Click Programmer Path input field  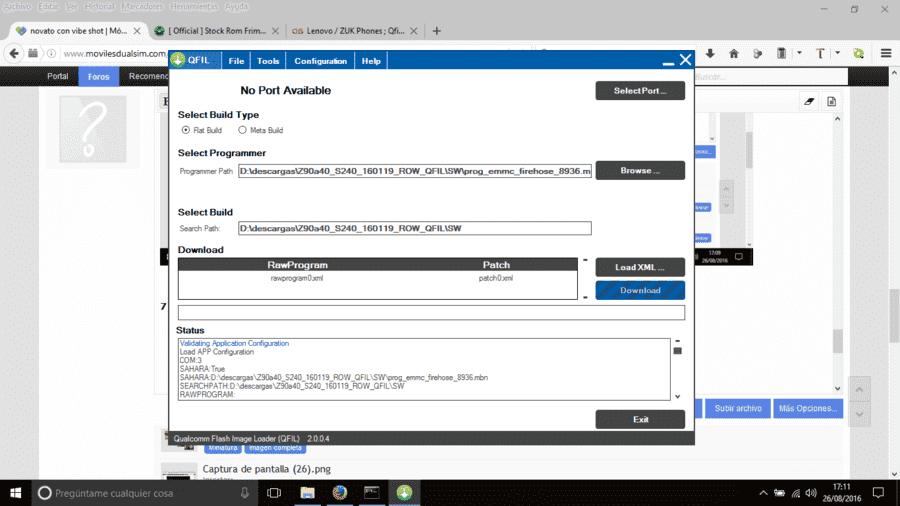(414, 171)
